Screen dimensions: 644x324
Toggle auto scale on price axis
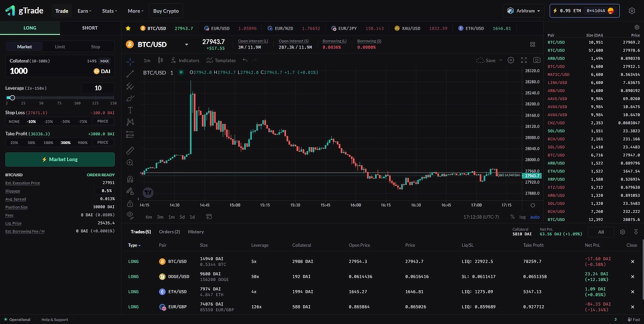535,217
